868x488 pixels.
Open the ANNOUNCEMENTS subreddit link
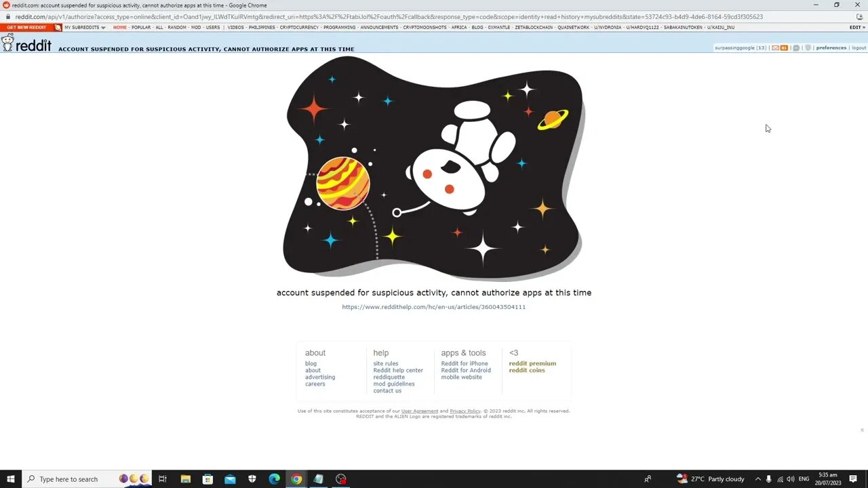pyautogui.click(x=379, y=28)
